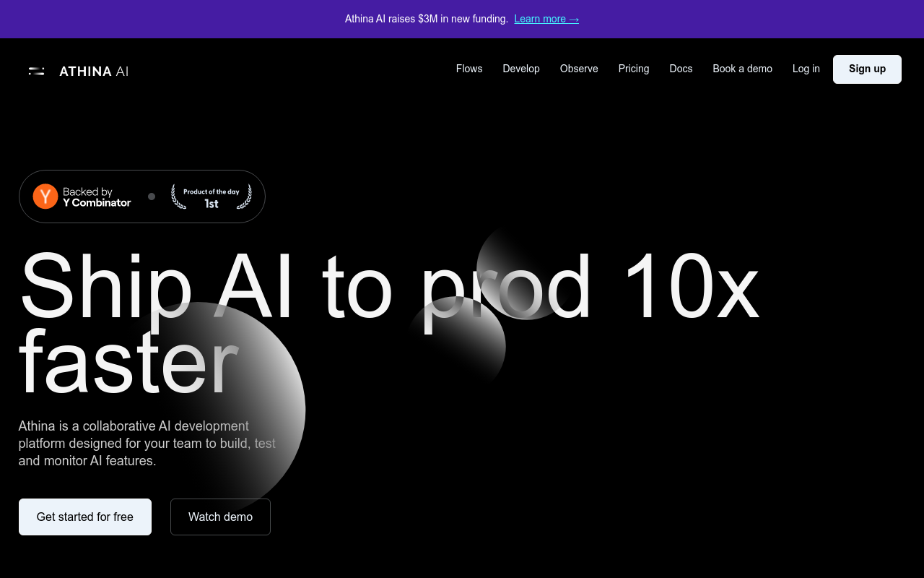This screenshot has width=924, height=578.
Task: Click the 'Athina is a collaborative AI development' description
Action: coord(147,443)
